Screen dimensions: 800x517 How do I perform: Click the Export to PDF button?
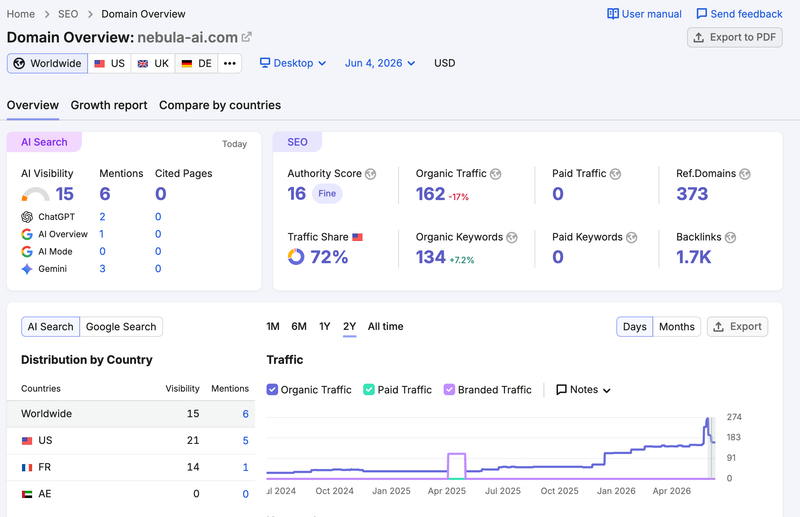coord(735,37)
